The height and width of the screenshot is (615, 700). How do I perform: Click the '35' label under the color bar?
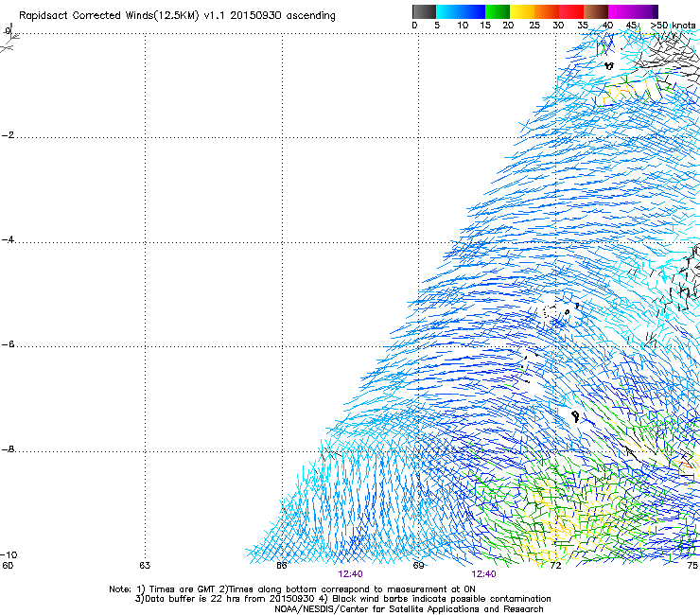[583, 26]
